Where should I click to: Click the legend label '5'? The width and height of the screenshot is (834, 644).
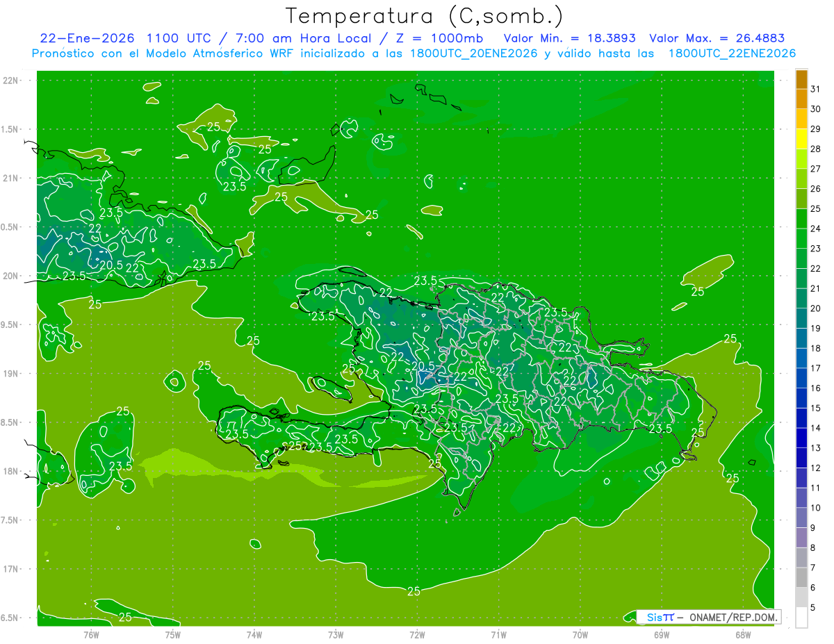(x=813, y=608)
